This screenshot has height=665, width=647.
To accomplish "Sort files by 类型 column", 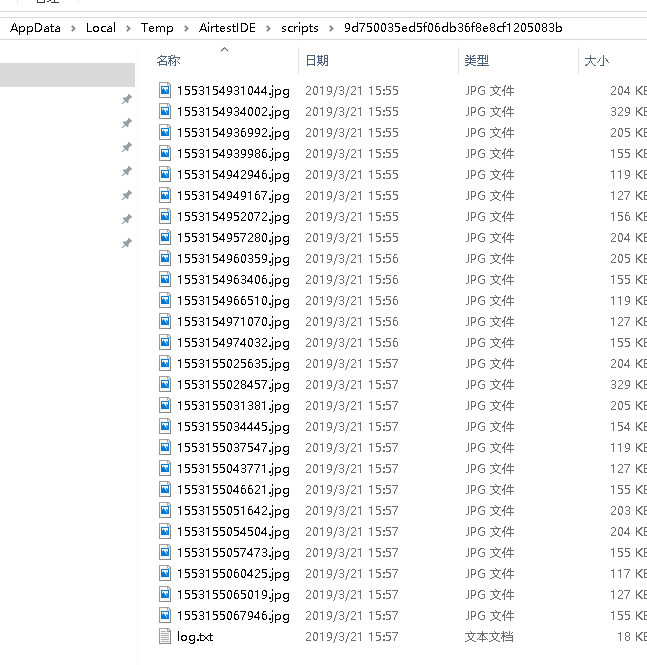I will click(x=477, y=61).
